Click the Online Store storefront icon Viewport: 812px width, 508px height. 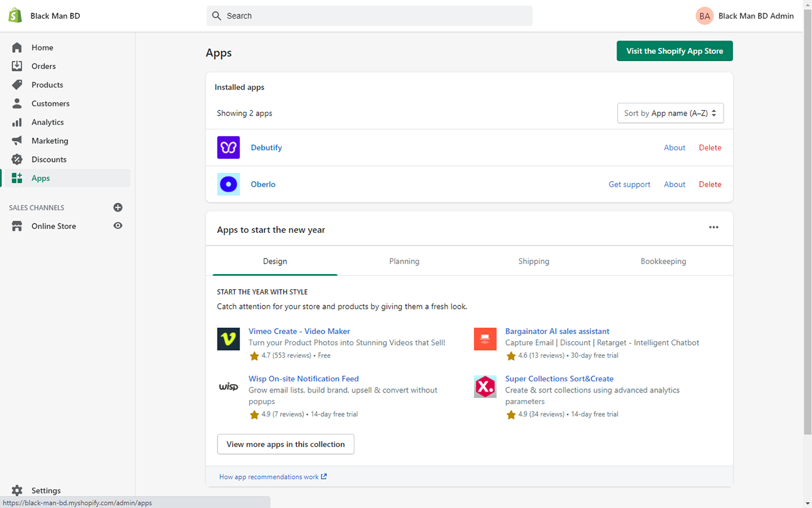[x=17, y=226]
